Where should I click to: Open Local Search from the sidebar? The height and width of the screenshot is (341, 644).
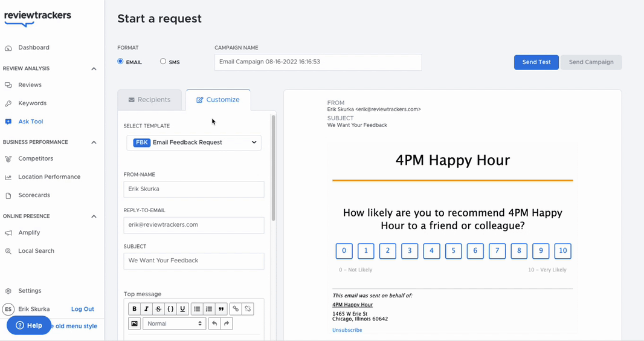coord(36,251)
